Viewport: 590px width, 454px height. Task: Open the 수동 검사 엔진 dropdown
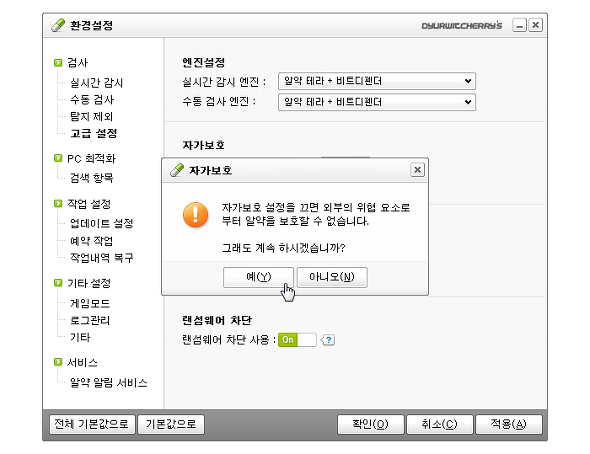pos(377,102)
